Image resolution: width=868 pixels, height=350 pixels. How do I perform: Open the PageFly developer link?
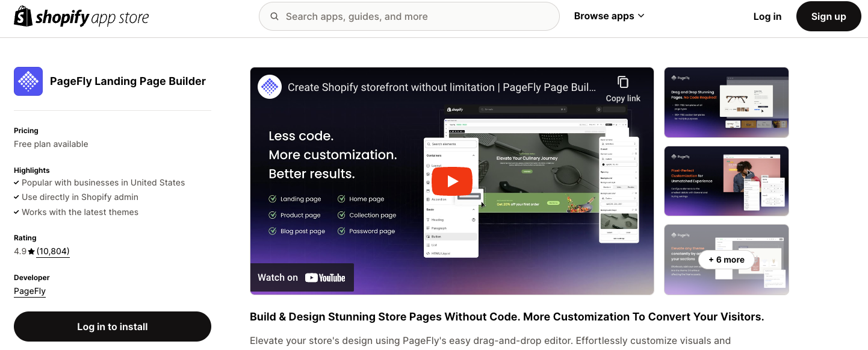pyautogui.click(x=29, y=291)
